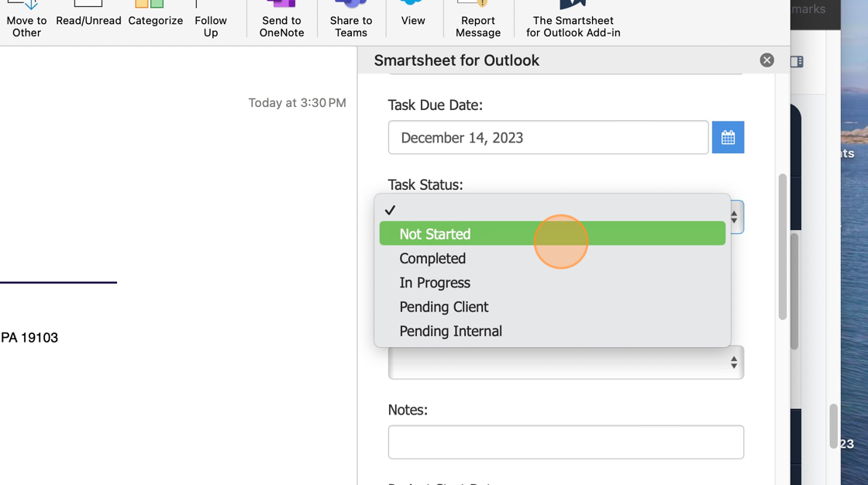Click the Smartsheet pane vertical scrollbar
This screenshot has height=485, width=868.
[x=782, y=247]
